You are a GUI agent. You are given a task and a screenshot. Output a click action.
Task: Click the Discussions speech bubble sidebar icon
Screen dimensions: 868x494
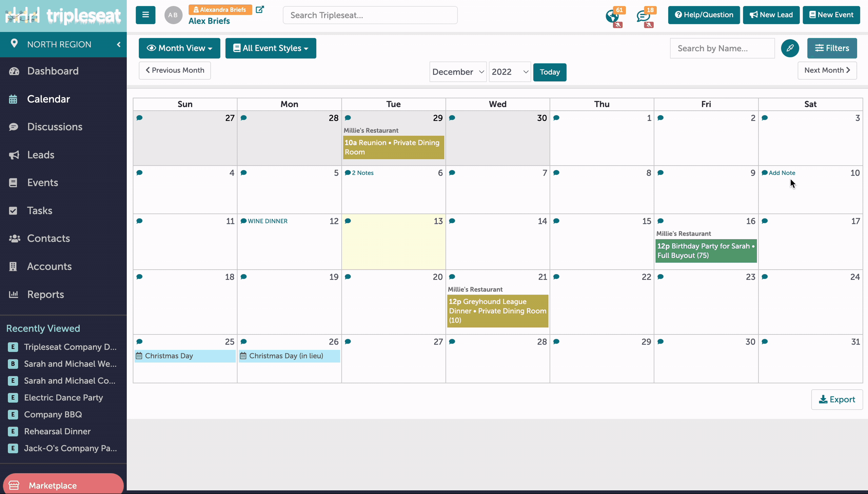(x=14, y=127)
